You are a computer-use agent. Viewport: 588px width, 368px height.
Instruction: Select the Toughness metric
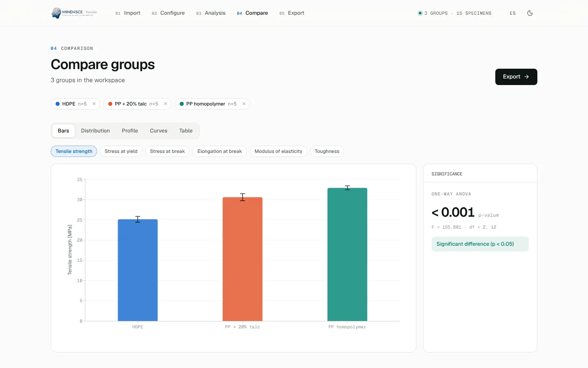(327, 151)
